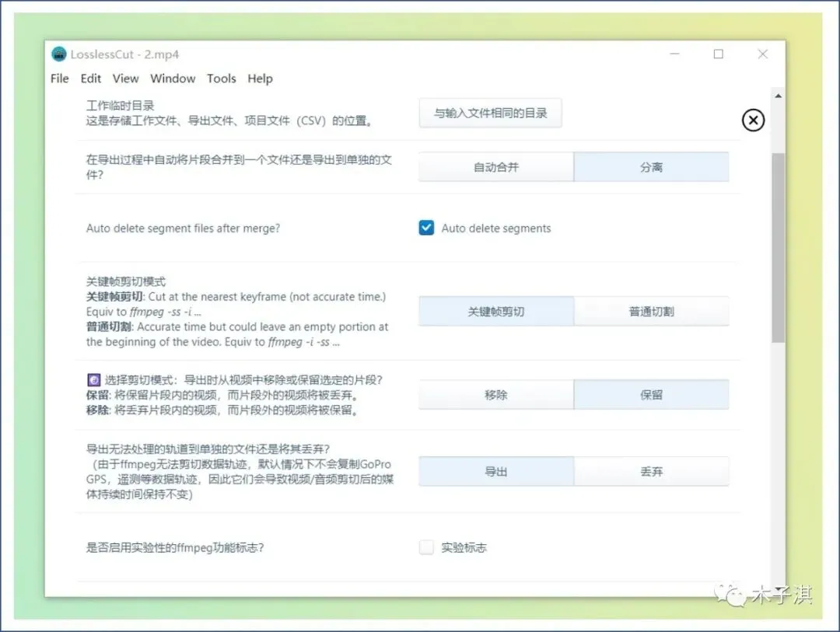The image size is (840, 632).
Task: Close the settings panel with X icon
Action: 753,120
